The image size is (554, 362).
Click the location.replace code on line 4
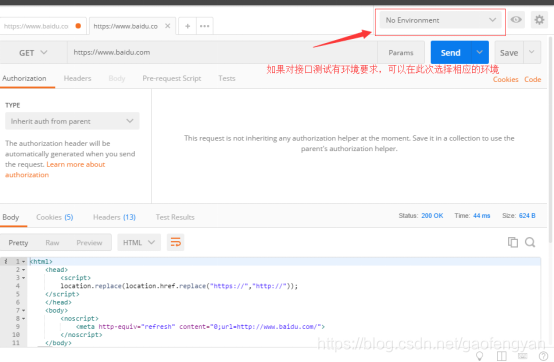tap(179, 286)
